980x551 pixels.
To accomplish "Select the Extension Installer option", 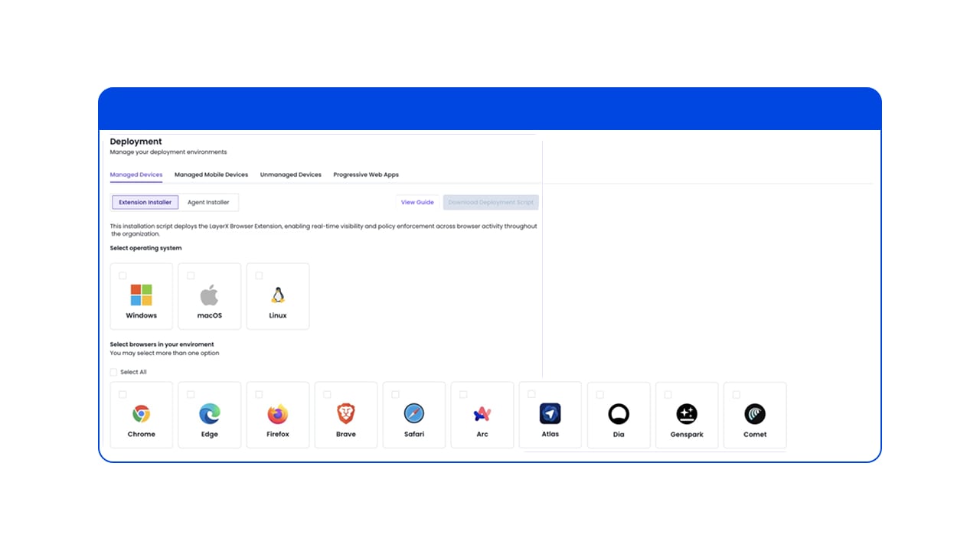I will 145,203.
